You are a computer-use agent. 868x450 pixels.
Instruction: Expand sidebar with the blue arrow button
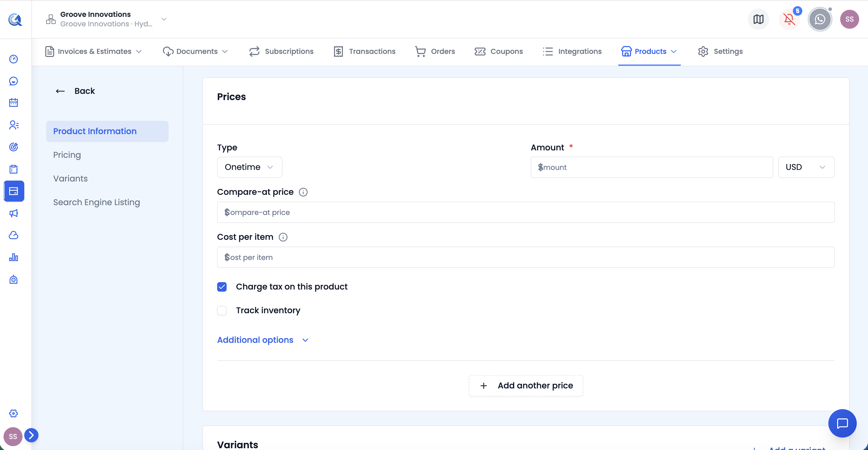click(31, 435)
